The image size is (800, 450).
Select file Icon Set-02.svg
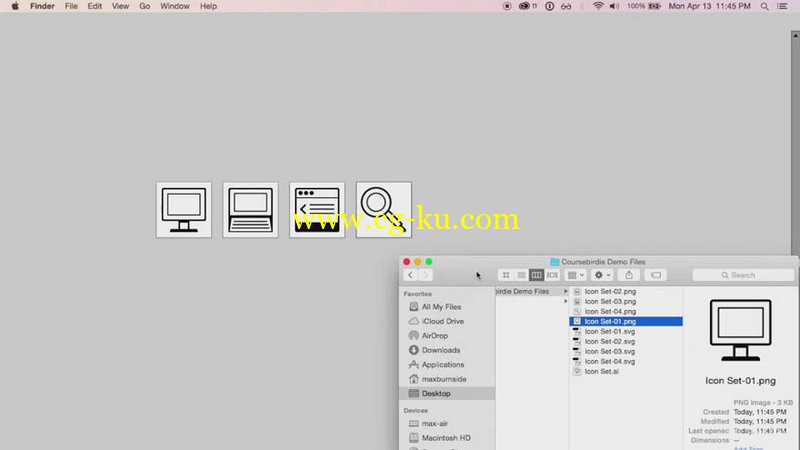tap(610, 341)
